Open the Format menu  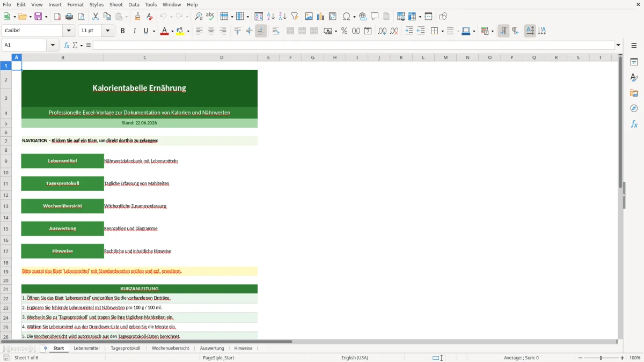point(75,4)
